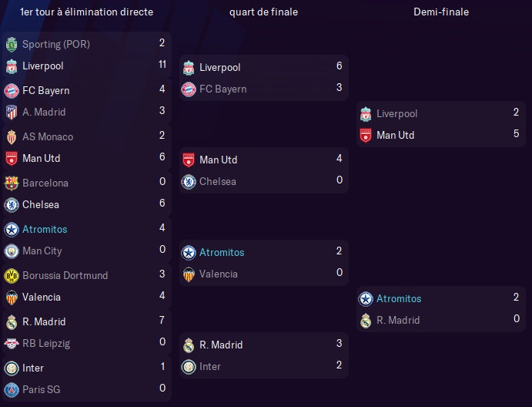Open FC Bayern link in first round
The image size is (532, 407).
(45, 90)
